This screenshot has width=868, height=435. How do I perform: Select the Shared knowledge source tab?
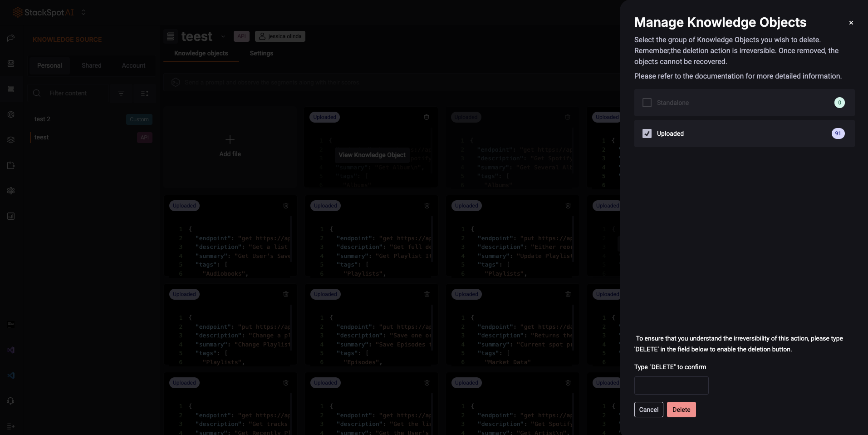pos(91,65)
